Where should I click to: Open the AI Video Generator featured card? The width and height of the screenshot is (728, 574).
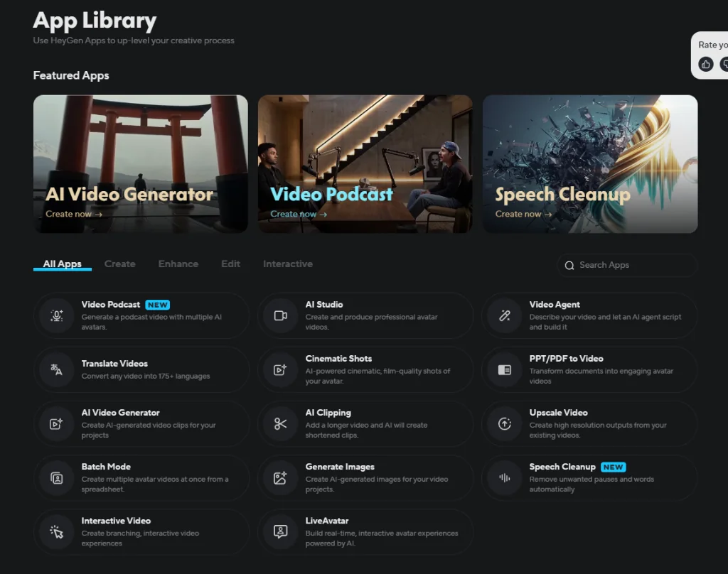click(x=141, y=164)
